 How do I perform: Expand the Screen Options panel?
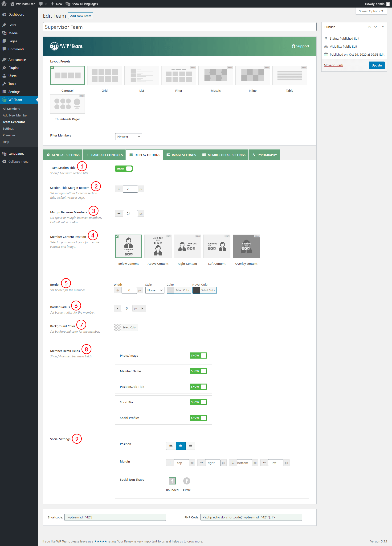[371, 11]
